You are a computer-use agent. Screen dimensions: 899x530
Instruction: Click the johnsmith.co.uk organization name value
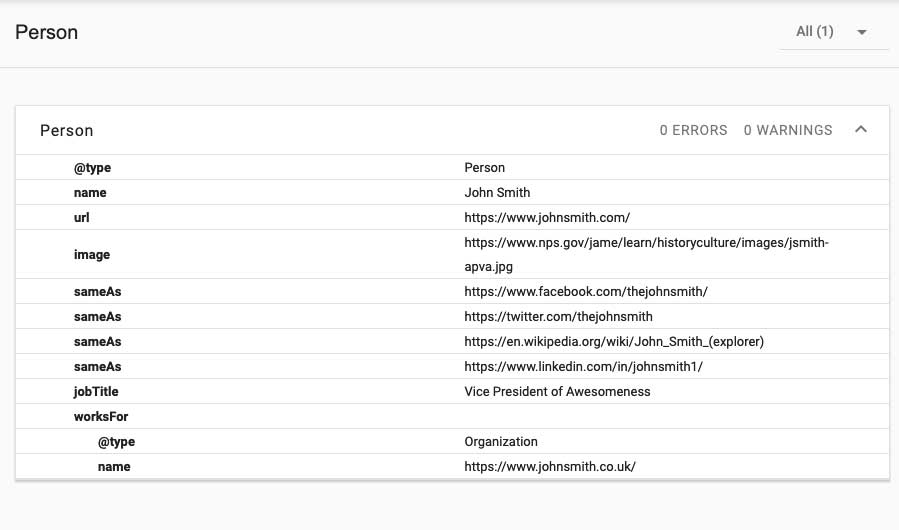[x=550, y=467]
